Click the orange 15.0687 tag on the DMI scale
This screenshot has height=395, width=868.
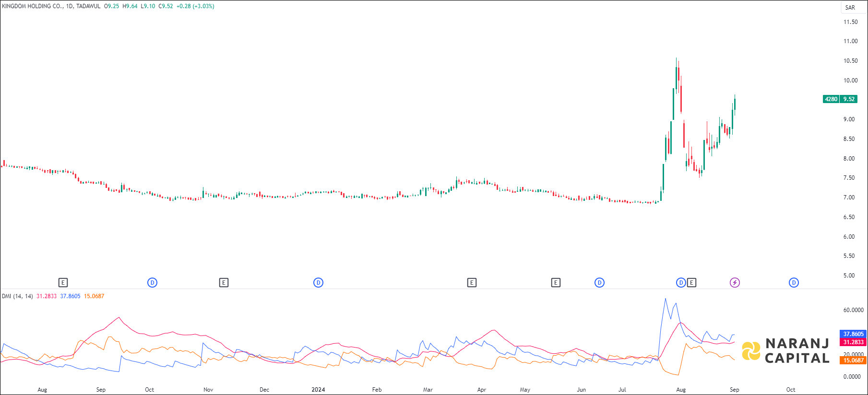(x=853, y=360)
